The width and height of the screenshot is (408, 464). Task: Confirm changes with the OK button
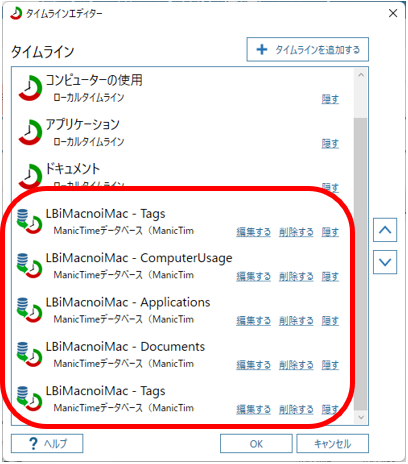256,444
